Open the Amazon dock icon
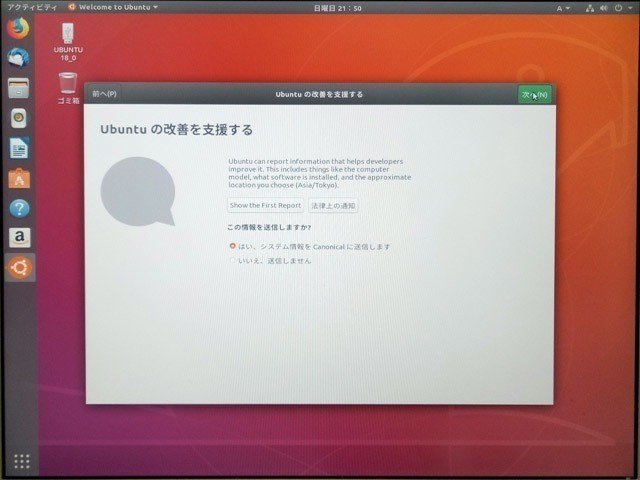640x480 pixels. click(x=19, y=238)
